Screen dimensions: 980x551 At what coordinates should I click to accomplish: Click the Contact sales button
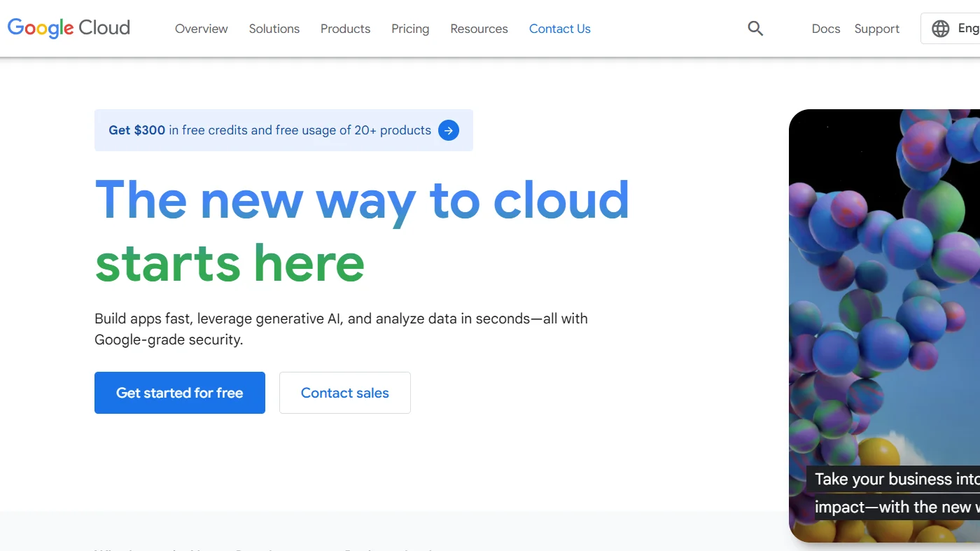(x=345, y=393)
